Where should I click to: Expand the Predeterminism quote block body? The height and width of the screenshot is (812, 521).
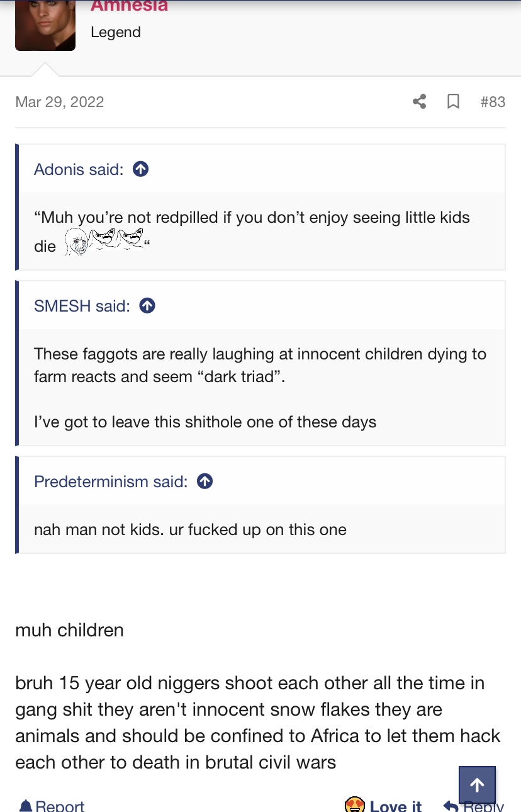(262, 529)
